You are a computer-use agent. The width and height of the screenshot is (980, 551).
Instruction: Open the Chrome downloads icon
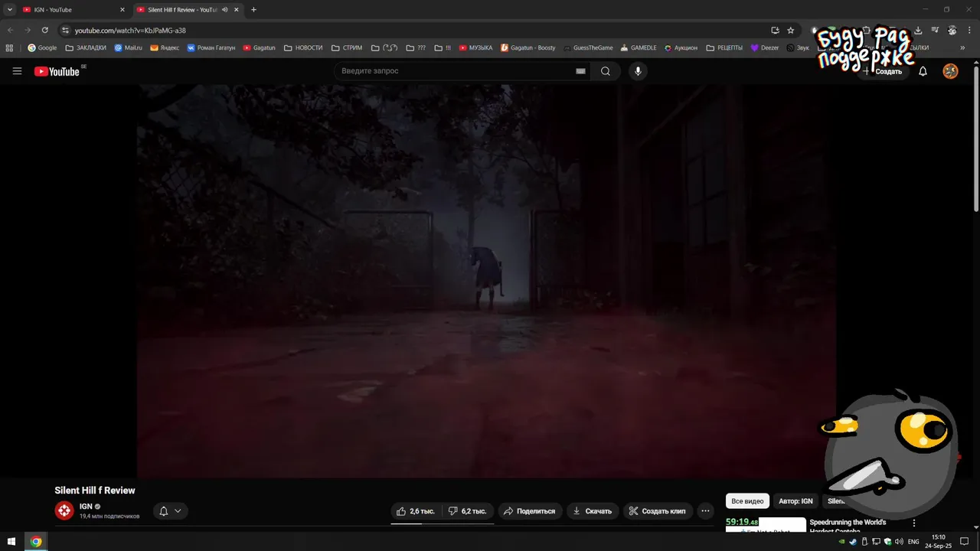point(918,30)
